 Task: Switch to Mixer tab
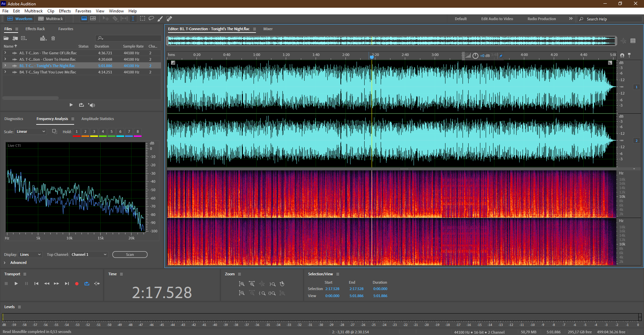pyautogui.click(x=268, y=29)
